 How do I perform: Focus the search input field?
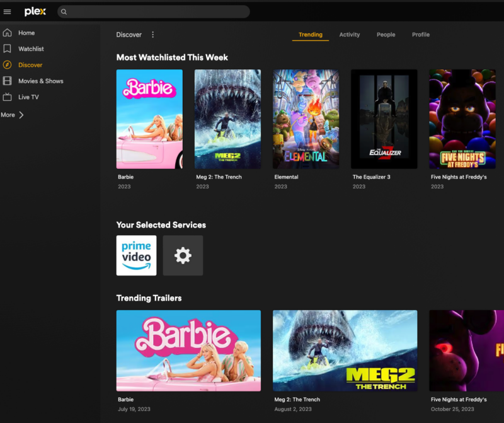coord(154,12)
